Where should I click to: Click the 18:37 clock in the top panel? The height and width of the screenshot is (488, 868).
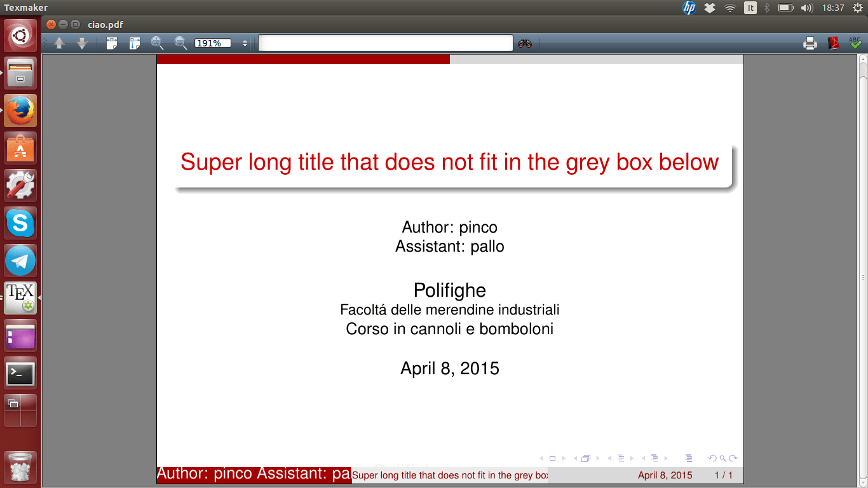point(833,8)
